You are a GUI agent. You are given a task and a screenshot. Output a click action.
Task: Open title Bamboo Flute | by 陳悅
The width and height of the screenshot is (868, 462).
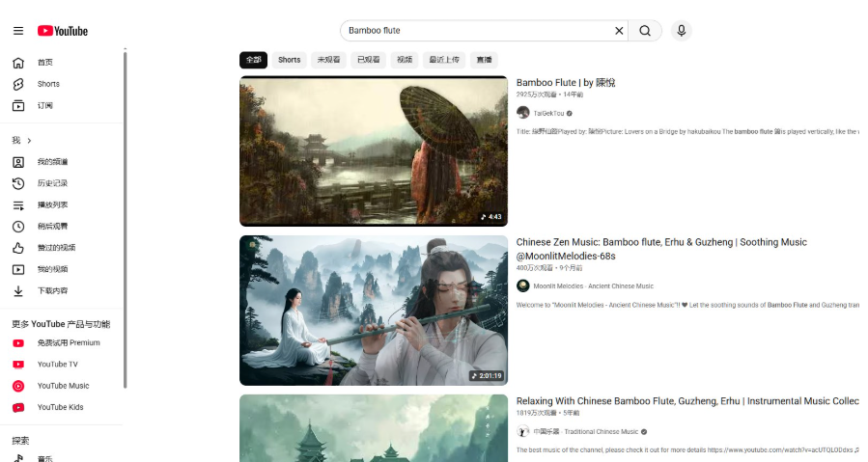point(566,82)
